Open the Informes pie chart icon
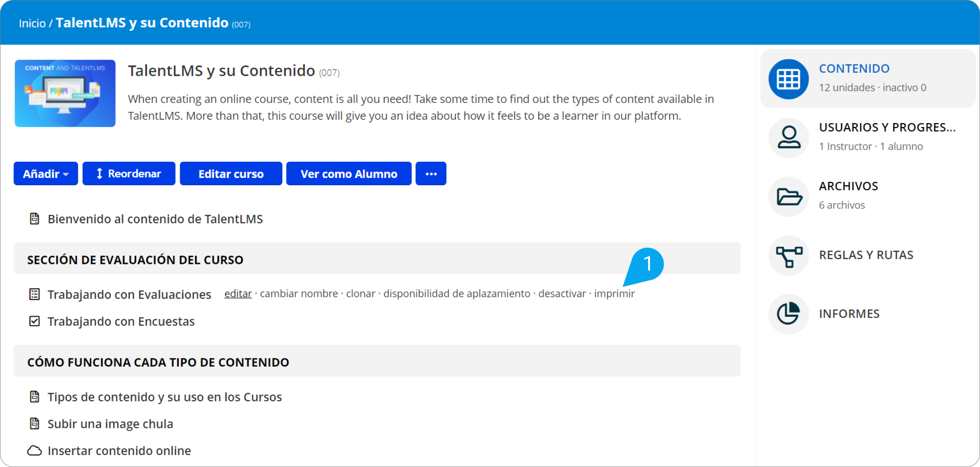 coord(788,314)
